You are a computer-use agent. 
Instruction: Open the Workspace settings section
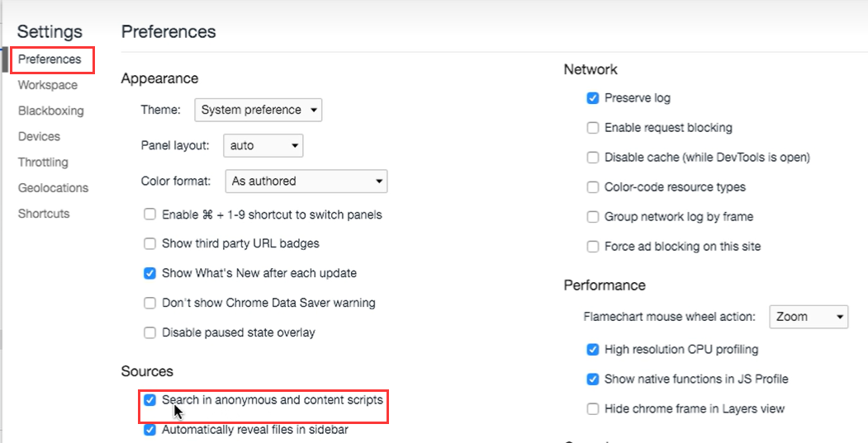pyautogui.click(x=48, y=85)
